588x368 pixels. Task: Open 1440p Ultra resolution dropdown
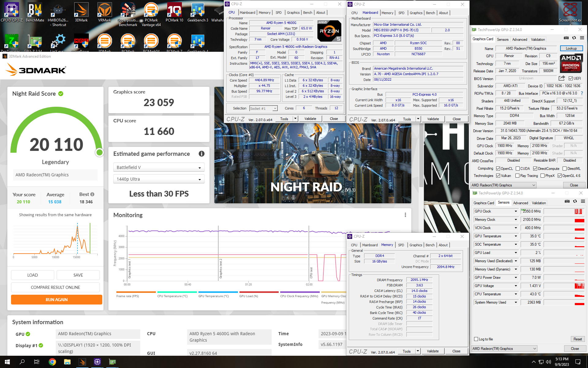pyautogui.click(x=159, y=179)
